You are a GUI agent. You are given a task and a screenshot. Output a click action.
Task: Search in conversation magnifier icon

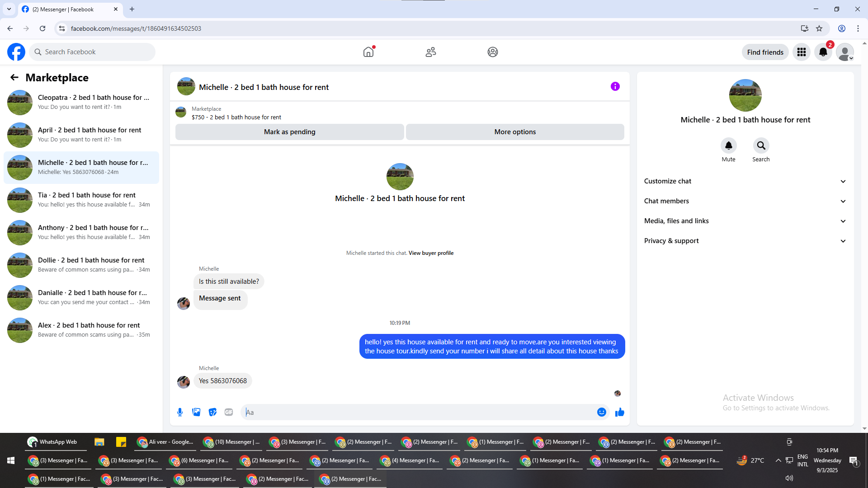pos(761,145)
